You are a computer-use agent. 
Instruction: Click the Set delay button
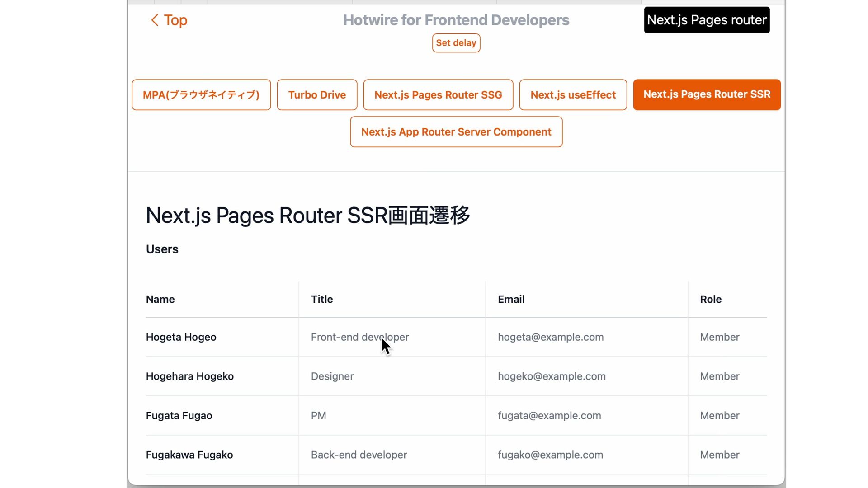pos(456,43)
